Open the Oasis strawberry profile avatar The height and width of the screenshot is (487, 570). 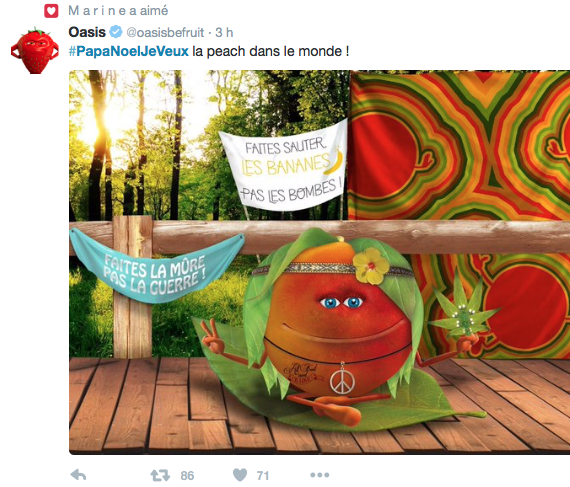click(35, 50)
